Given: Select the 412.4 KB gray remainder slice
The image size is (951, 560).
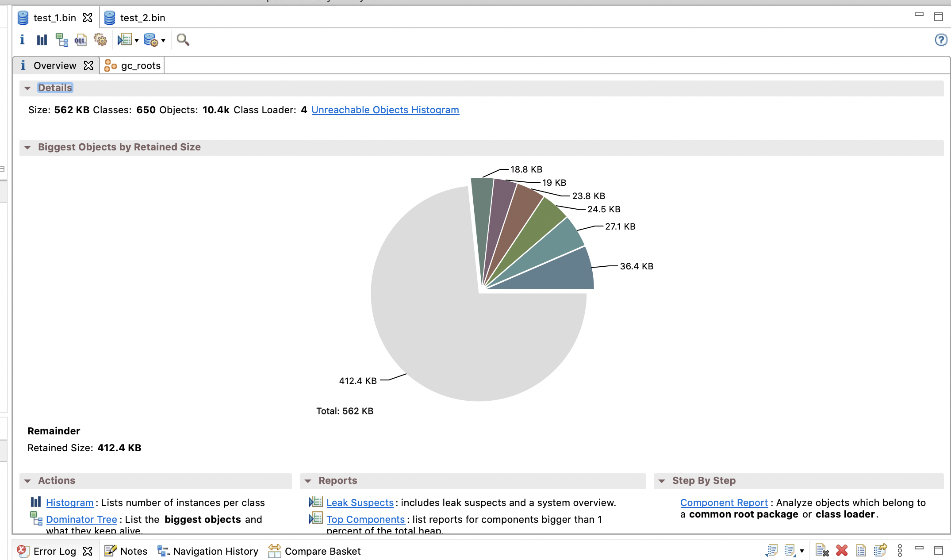Looking at the screenshot, I should click(451, 318).
